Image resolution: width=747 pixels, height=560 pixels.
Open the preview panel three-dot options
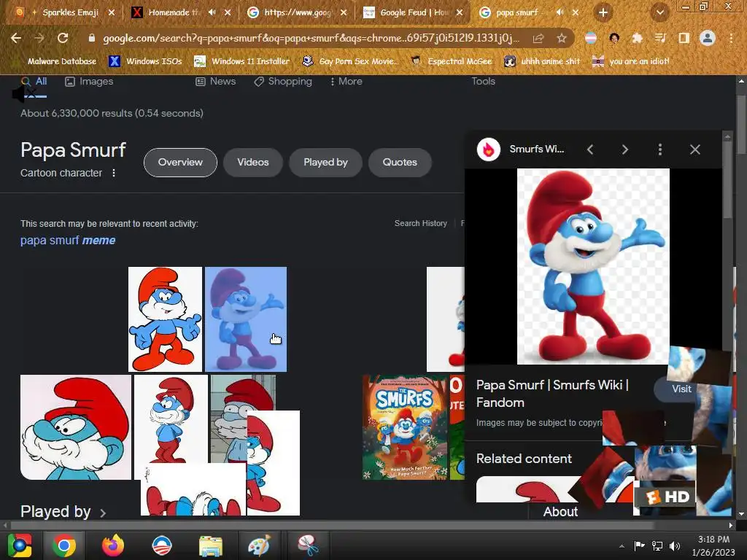(x=659, y=149)
